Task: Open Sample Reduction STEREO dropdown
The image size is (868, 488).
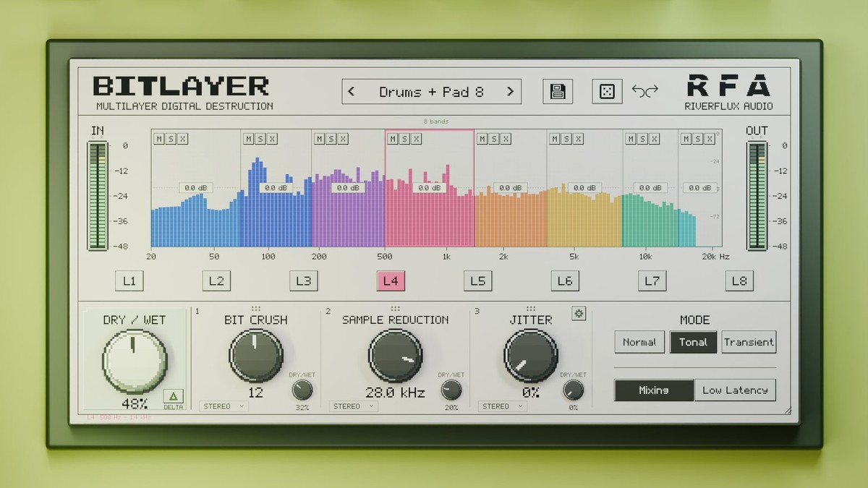Action: click(354, 406)
